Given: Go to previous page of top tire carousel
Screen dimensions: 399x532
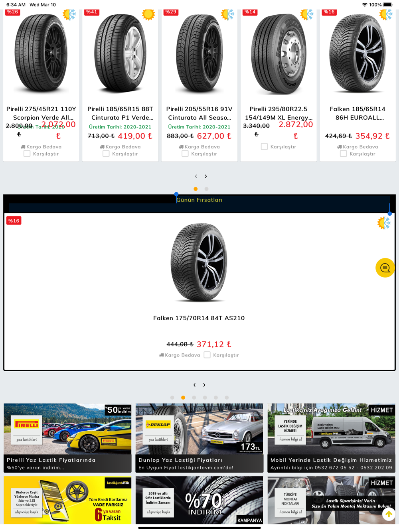Looking at the screenshot, I should click(x=196, y=176).
